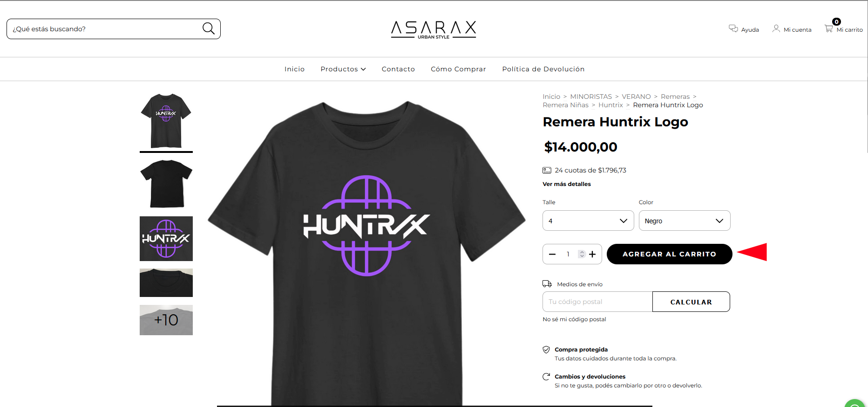
Task: Expand the Color dropdown showing Negro
Action: pyautogui.click(x=685, y=221)
